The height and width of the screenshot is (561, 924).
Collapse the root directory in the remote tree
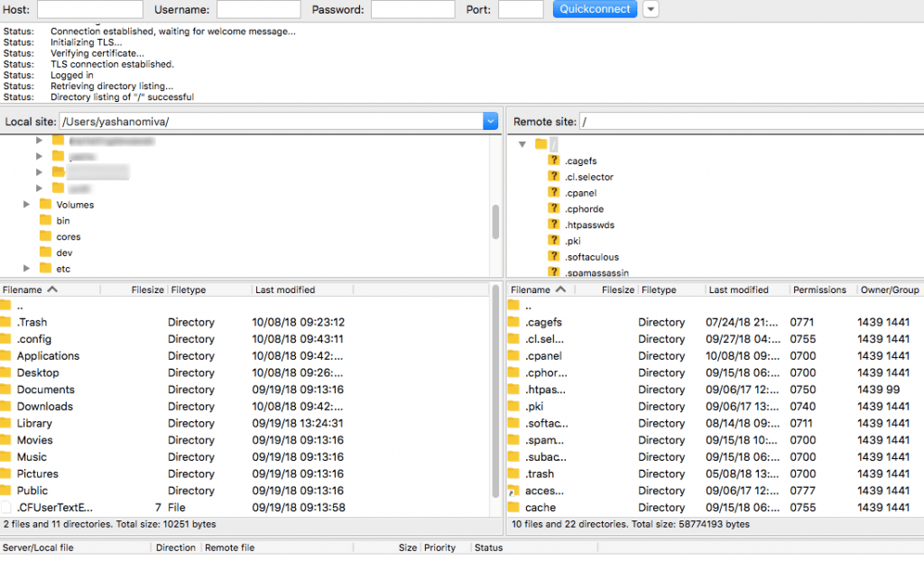click(522, 143)
